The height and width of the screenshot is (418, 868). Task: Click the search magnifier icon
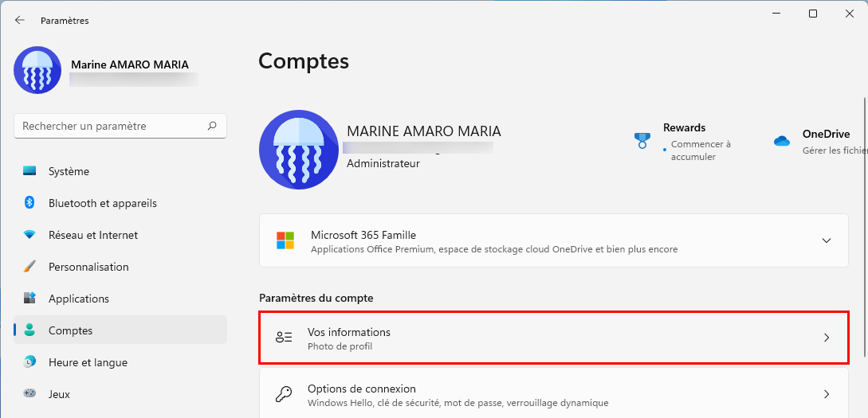(212, 126)
